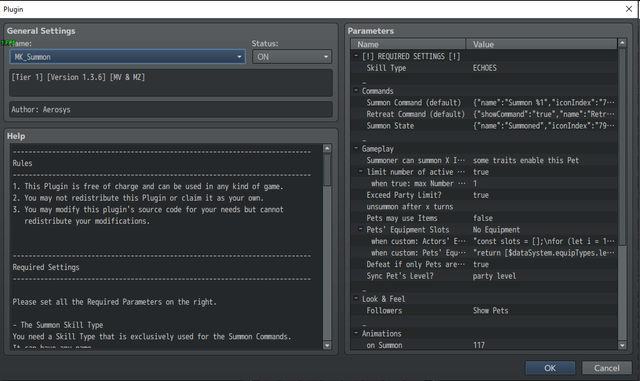Select Exceed Party Limit? parameter row
The image size is (640, 381).
pos(484,195)
